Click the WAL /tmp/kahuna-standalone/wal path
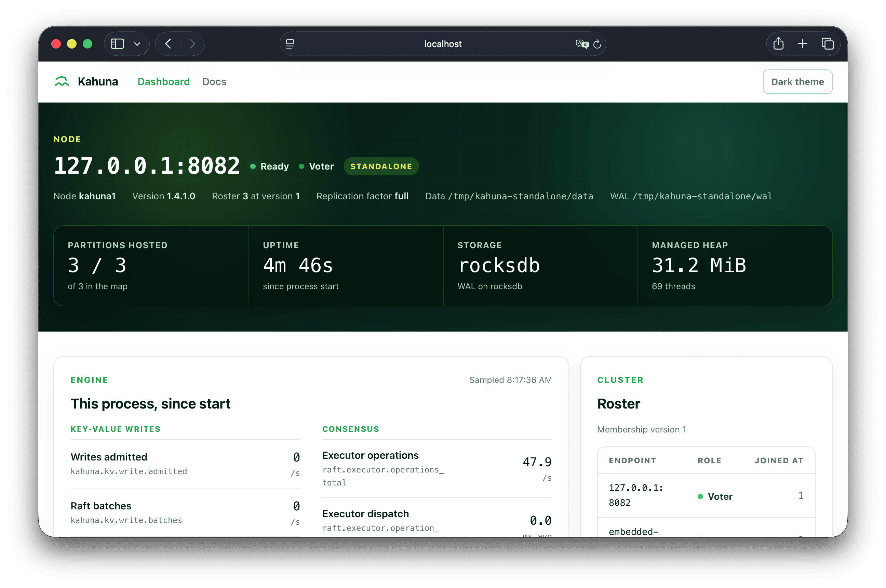The height and width of the screenshot is (588, 886). 691,196
